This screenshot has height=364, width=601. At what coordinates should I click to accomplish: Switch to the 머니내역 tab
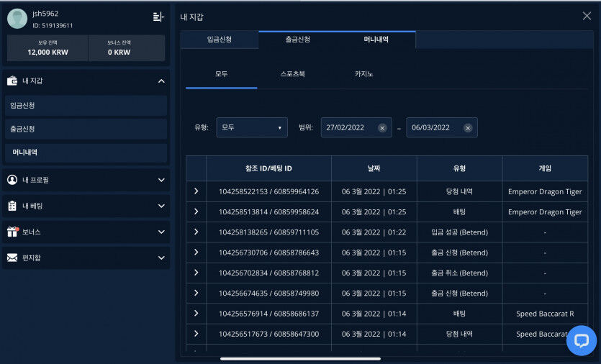pos(376,40)
